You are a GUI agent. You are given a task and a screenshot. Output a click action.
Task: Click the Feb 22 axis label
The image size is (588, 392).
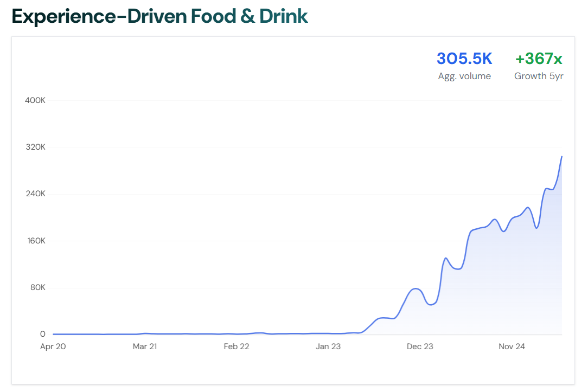pos(236,346)
